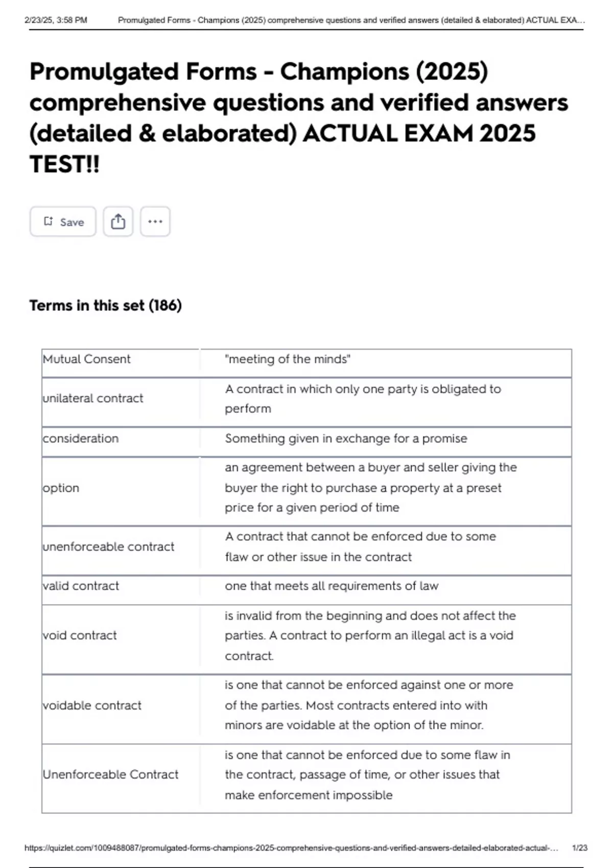This screenshot has height=868, width=613.
Task: Click the bookmark icon inside Save
Action: pos(48,221)
